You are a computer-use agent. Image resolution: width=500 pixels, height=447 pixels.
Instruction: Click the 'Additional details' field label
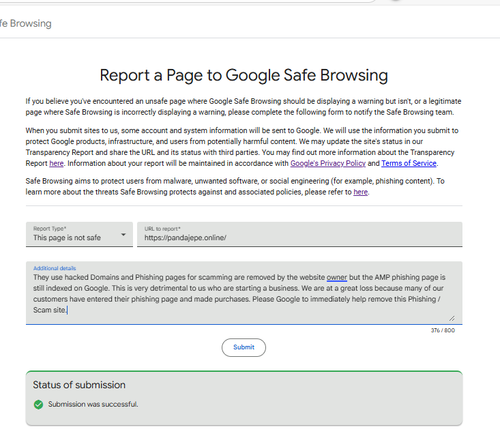[x=54, y=268]
